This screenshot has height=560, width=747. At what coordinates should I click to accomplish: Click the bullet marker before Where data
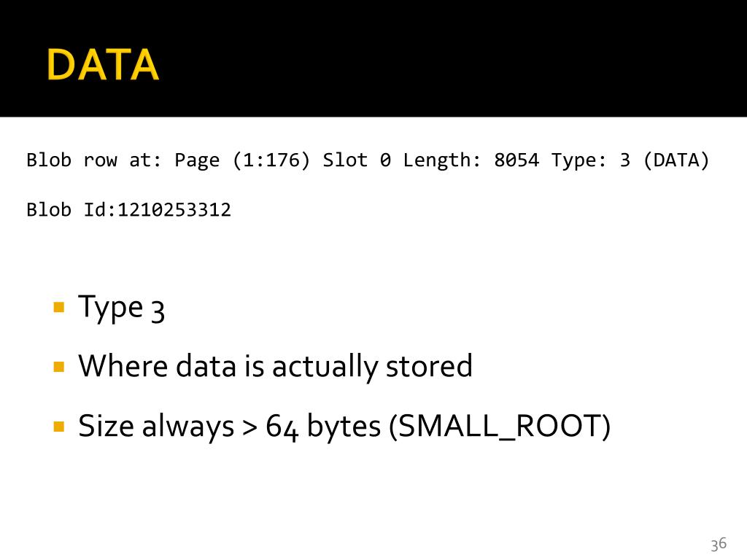(x=59, y=367)
